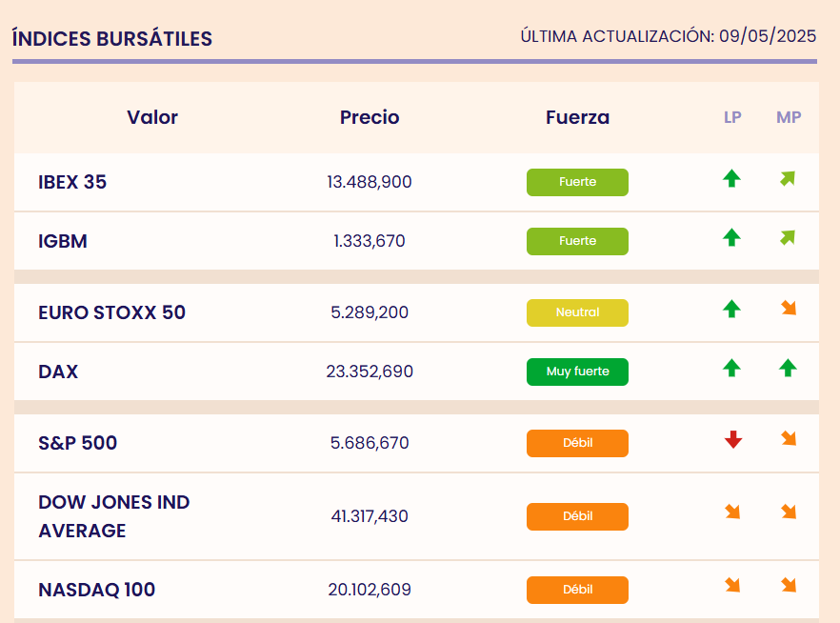840x623 pixels.
Task: Click the EURO STOXX 50 Neutral badge
Action: pos(577,312)
